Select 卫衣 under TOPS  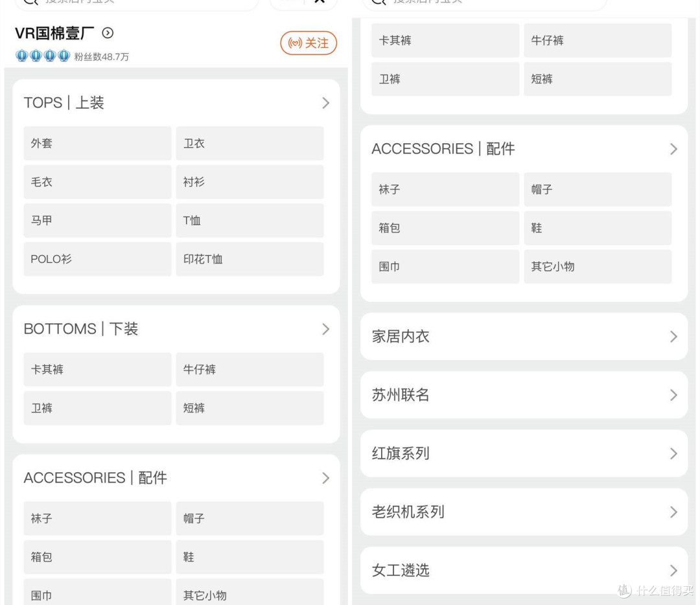250,143
